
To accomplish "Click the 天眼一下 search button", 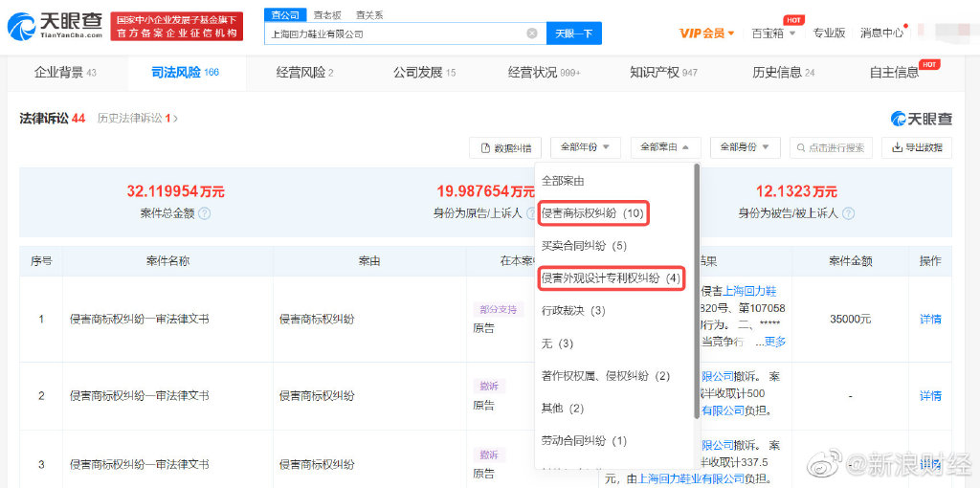I will tap(574, 33).
